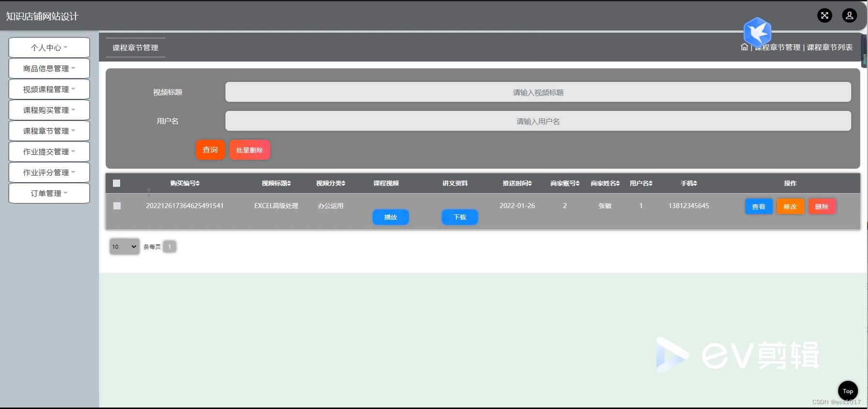This screenshot has width=868, height=409.
Task: Expand the 课程购买管理 sidebar menu
Action: click(49, 110)
